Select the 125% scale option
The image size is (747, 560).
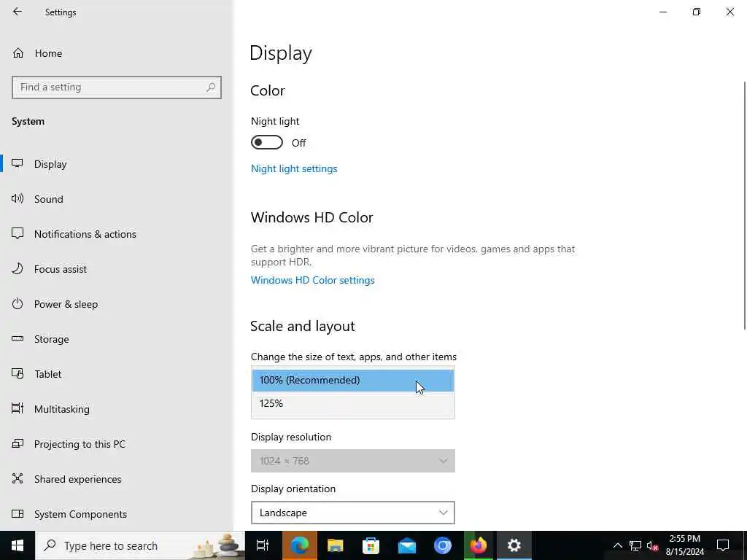pyautogui.click(x=353, y=403)
